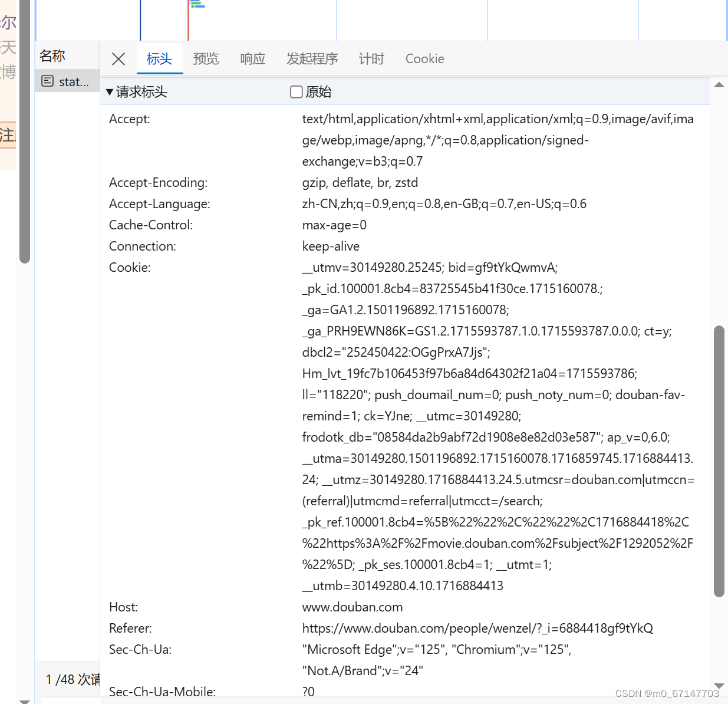Viewport: 728px width, 704px height.
Task: Click the scroll up arrow of headers panel
Action: click(x=719, y=85)
